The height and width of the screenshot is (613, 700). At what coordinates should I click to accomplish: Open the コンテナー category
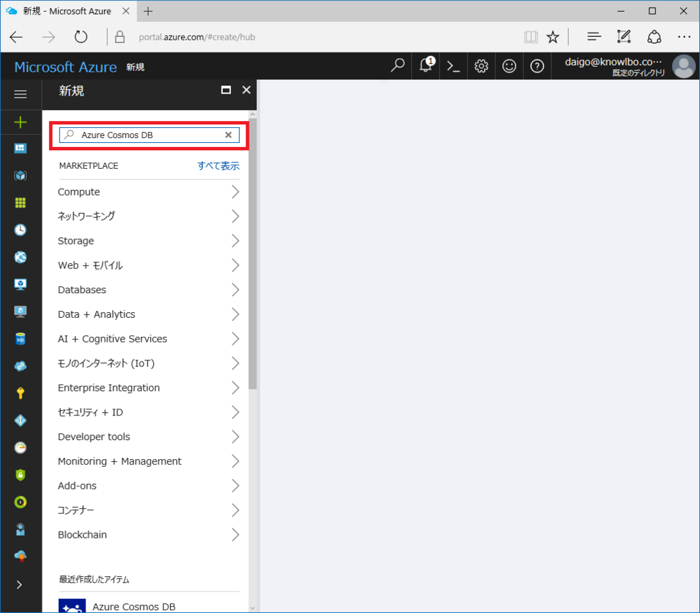point(148,510)
